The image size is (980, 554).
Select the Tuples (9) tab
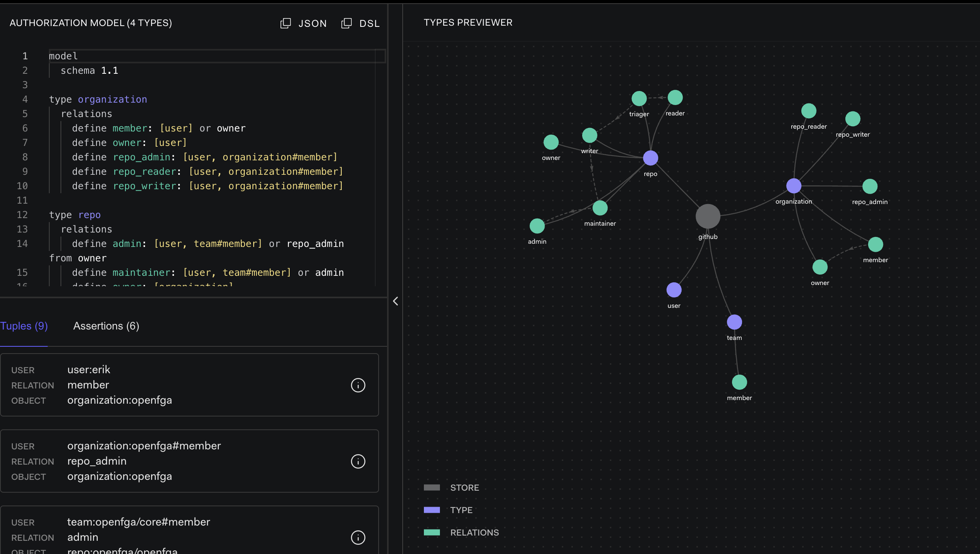click(x=24, y=326)
